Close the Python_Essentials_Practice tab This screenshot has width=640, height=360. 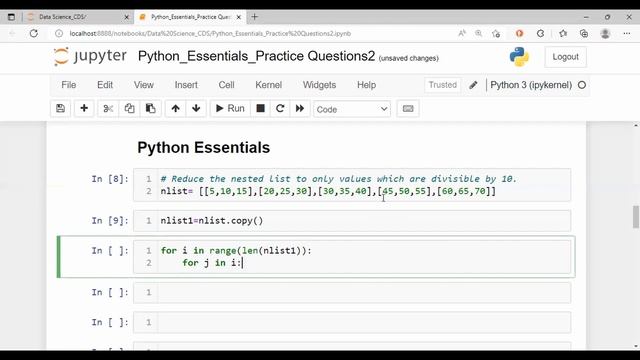(239, 17)
